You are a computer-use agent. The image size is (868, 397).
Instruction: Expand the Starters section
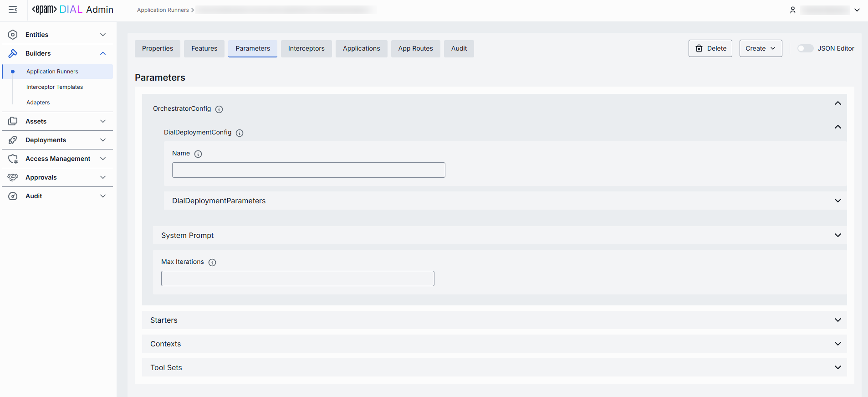point(837,320)
